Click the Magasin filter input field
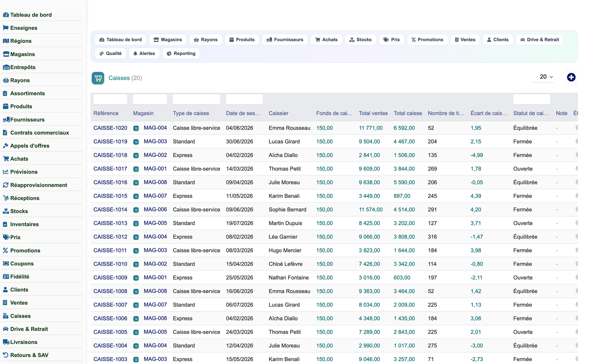Viewport: 589px width, 364px height. 150,99
